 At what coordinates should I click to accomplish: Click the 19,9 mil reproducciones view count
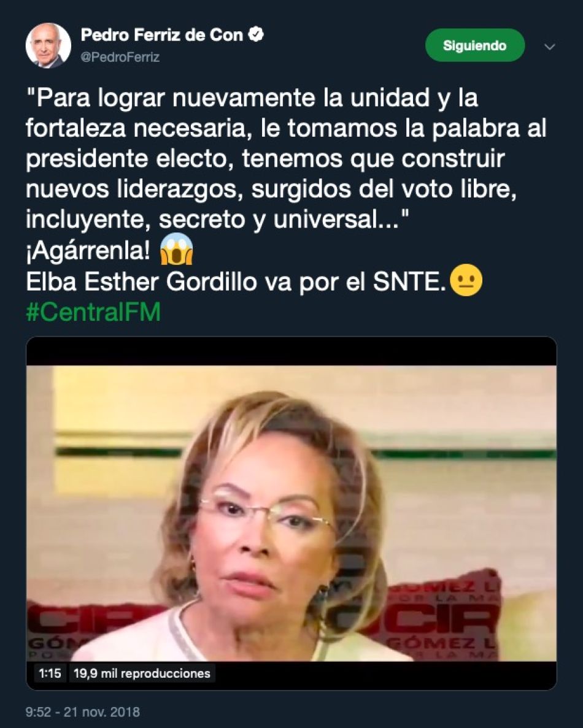click(x=142, y=673)
